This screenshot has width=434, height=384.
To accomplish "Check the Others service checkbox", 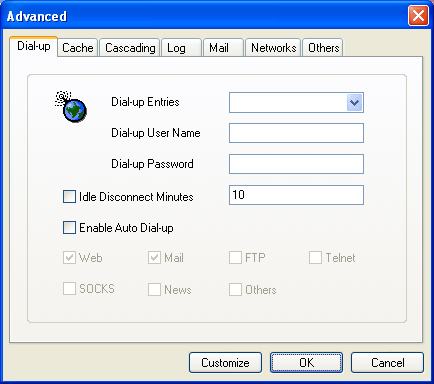I will coord(235,289).
